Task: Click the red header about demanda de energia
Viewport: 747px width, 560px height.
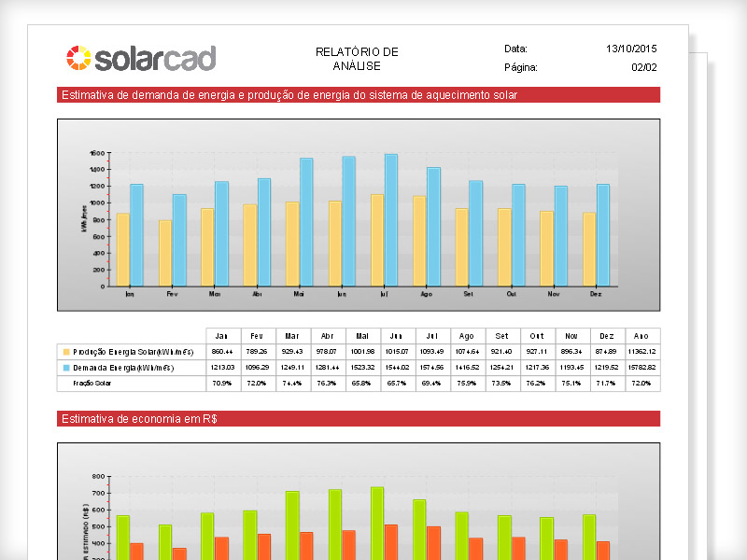Action: point(359,95)
